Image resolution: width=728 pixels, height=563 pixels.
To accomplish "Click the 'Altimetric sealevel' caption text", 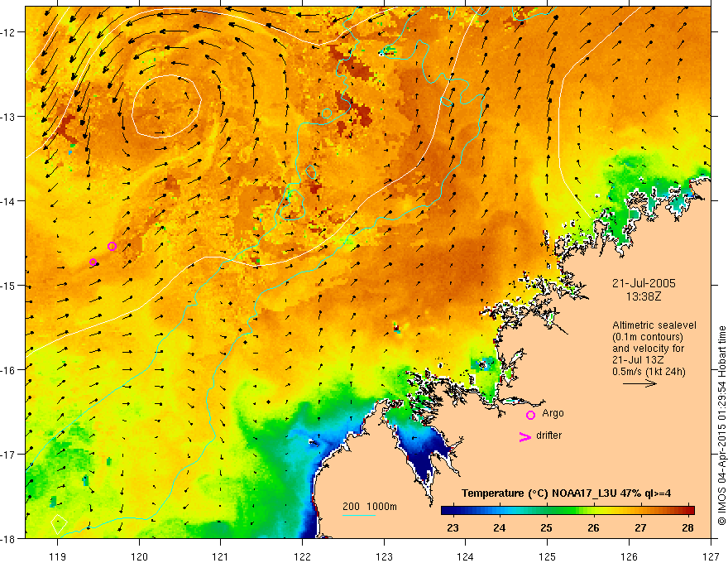I will (x=654, y=325).
